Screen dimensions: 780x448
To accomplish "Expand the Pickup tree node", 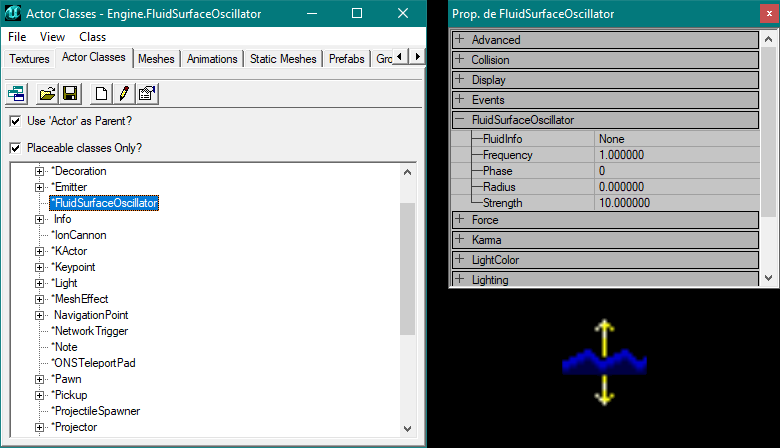I will [x=39, y=395].
